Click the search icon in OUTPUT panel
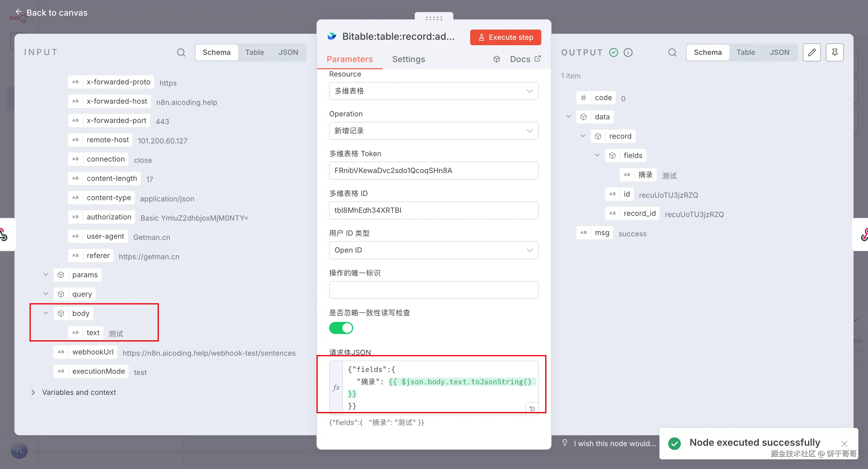The image size is (868, 469). [x=672, y=52]
